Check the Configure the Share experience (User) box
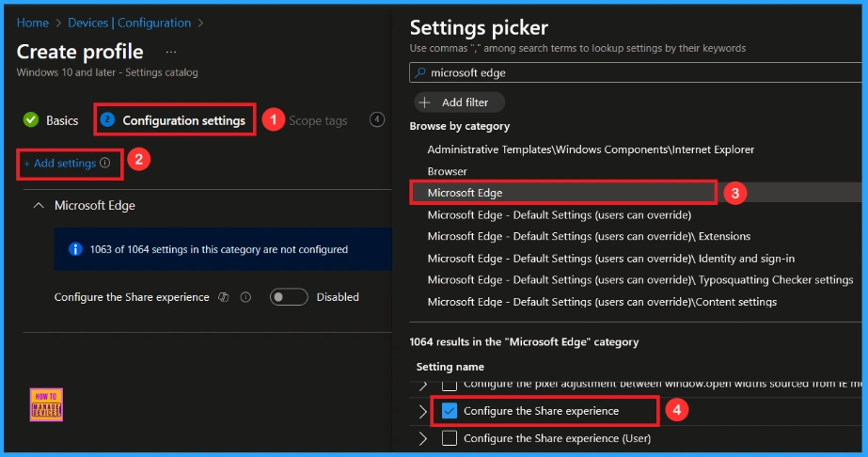868x457 pixels. click(x=450, y=438)
